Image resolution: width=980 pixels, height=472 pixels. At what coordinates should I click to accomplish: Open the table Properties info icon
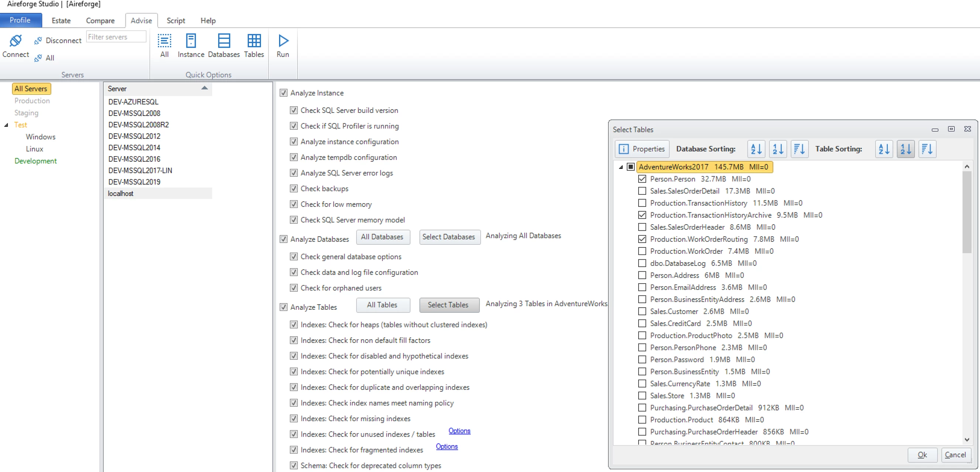coord(623,149)
